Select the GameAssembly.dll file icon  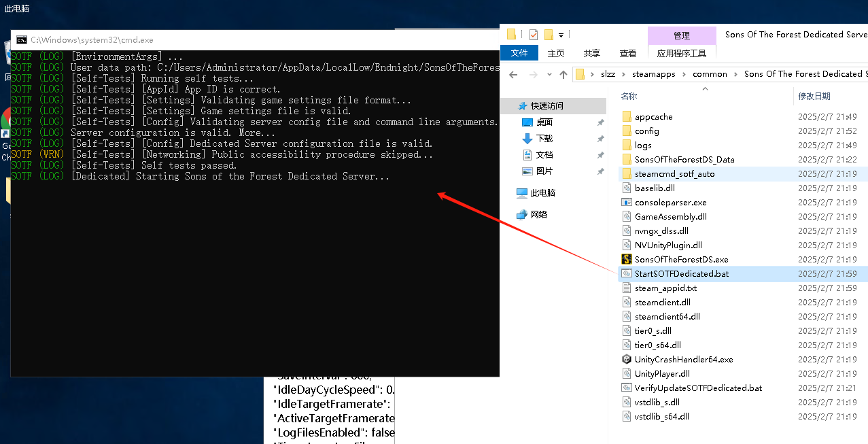tap(627, 217)
